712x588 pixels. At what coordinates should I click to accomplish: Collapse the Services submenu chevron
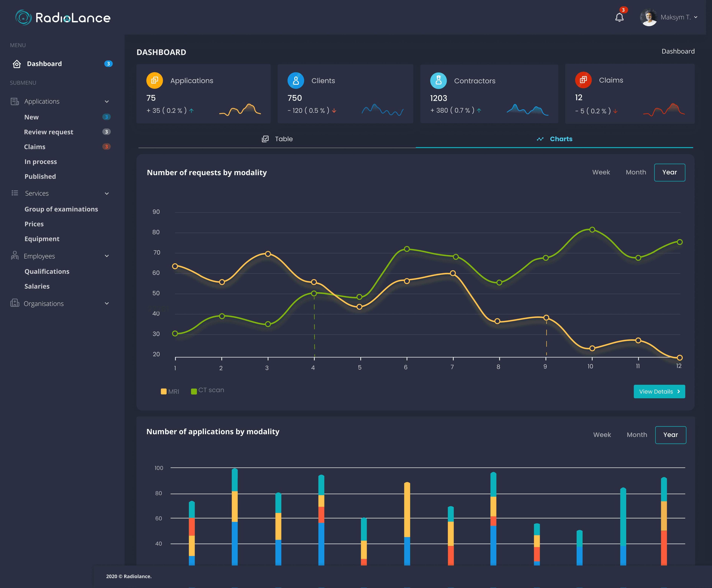tap(107, 193)
